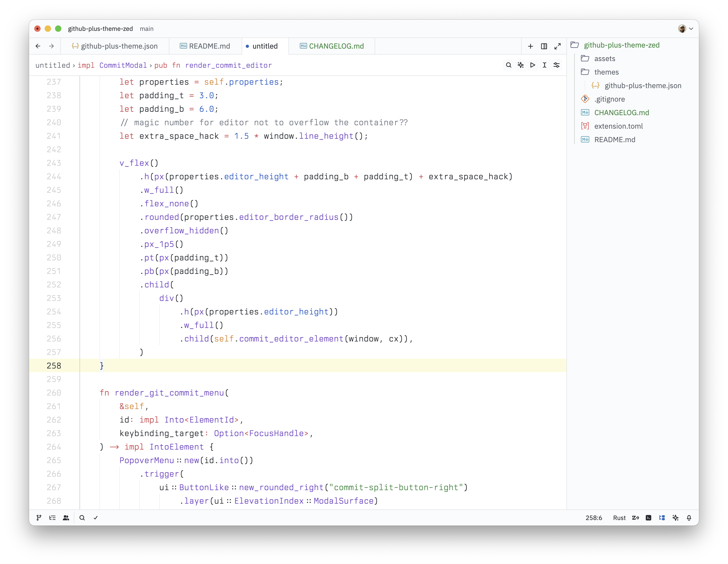Switch to the github-plus-theme.json tab
728x564 pixels.
pos(115,46)
